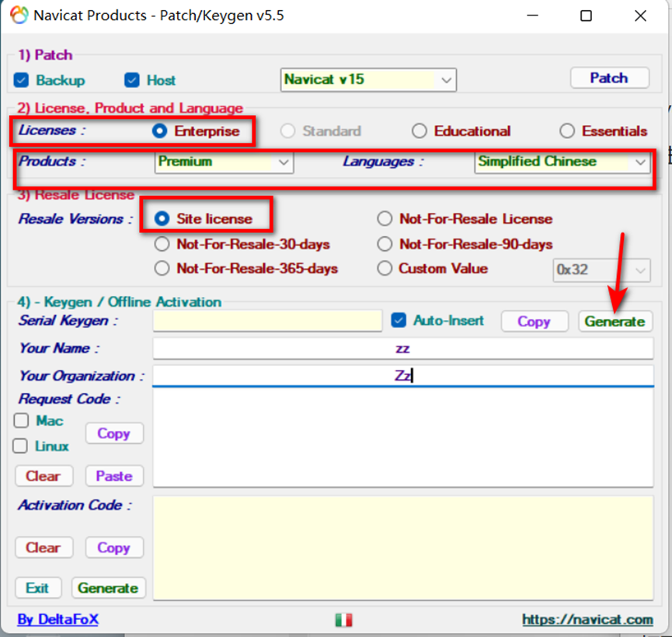Select the Custom Value radio button
The height and width of the screenshot is (637, 672).
[385, 268]
